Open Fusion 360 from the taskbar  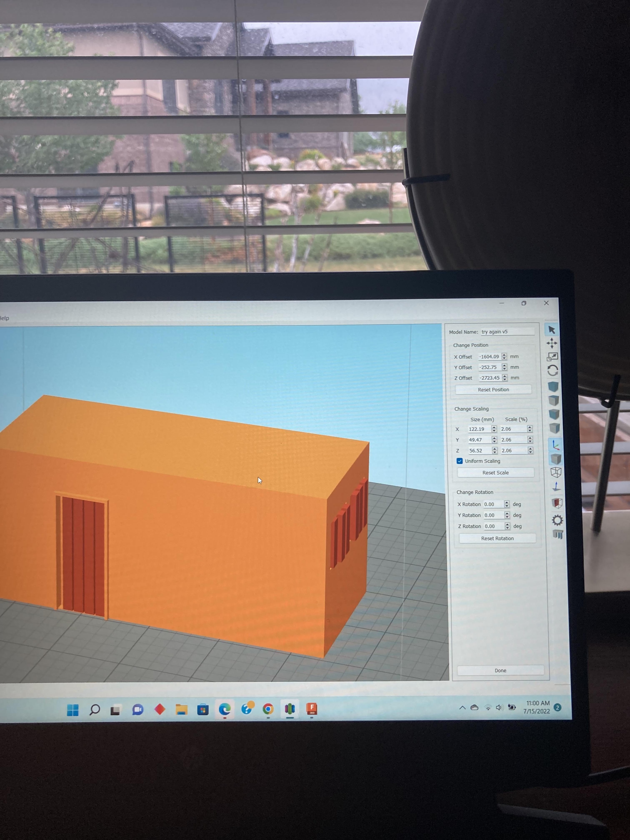pyautogui.click(x=312, y=709)
